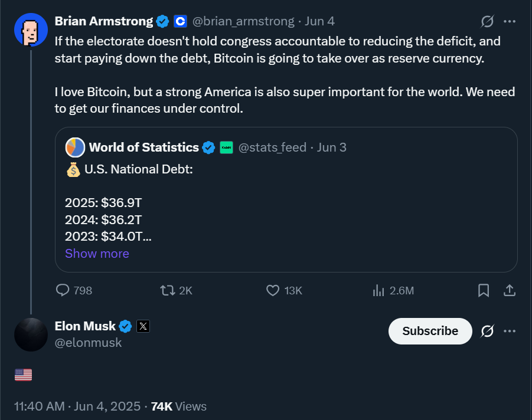
Task: Click the X affiliation badge by Elon Musk
Action: (x=143, y=326)
